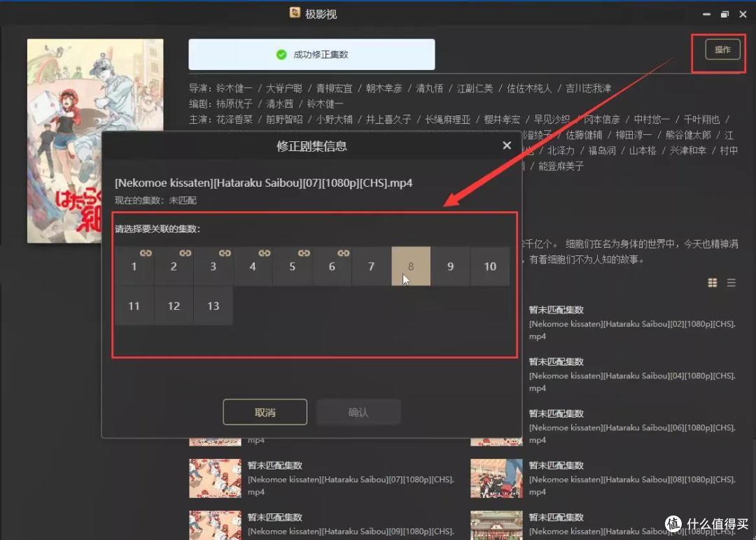Select episode 9 in the episode grid
The width and height of the screenshot is (756, 540).
pyautogui.click(x=451, y=267)
